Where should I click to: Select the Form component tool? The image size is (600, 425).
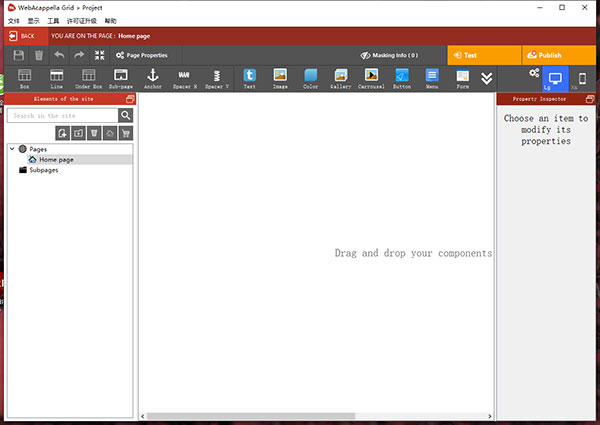pos(462,79)
